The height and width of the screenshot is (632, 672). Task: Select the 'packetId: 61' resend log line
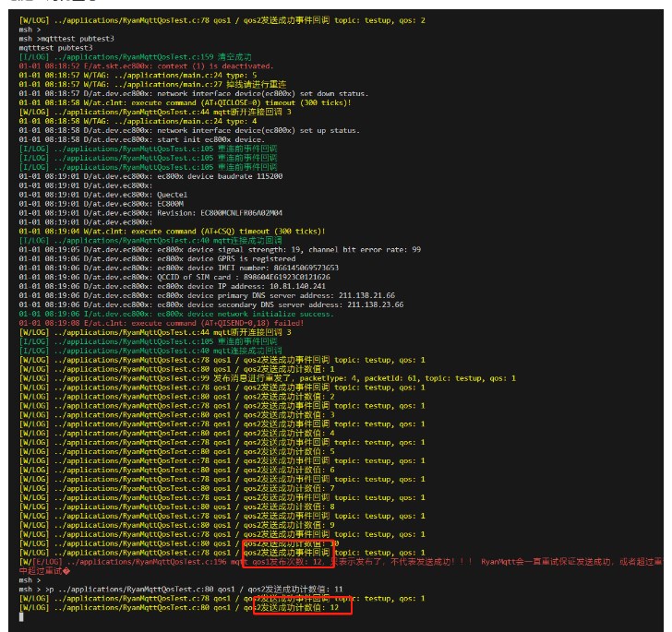coord(268,378)
